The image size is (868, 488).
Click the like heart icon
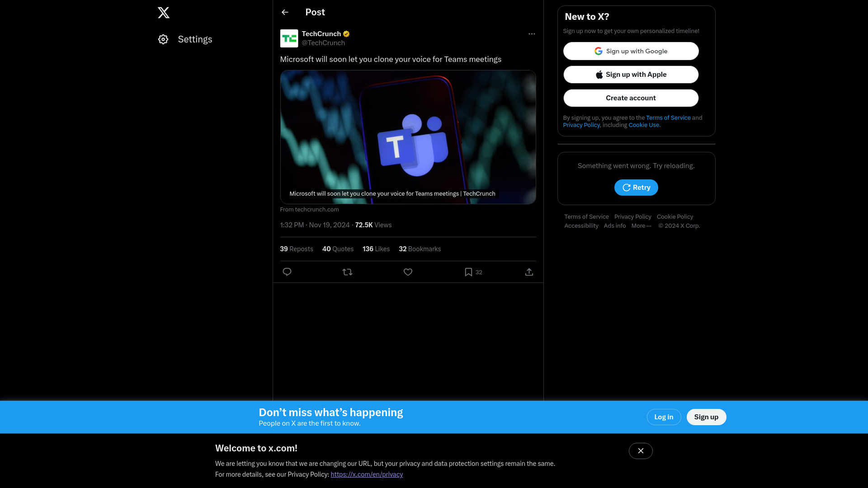[x=408, y=272]
